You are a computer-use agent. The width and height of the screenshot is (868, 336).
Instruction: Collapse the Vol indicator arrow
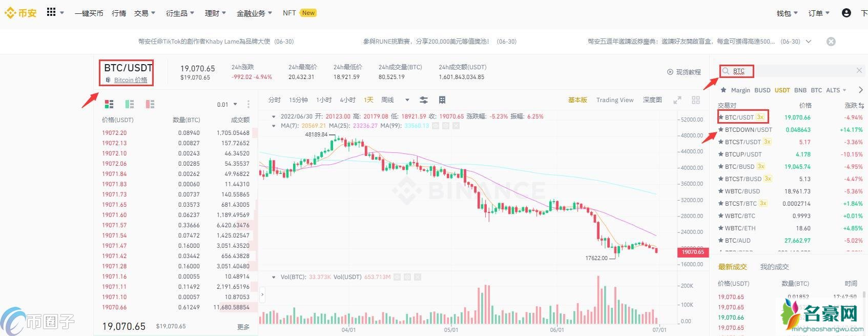click(274, 277)
